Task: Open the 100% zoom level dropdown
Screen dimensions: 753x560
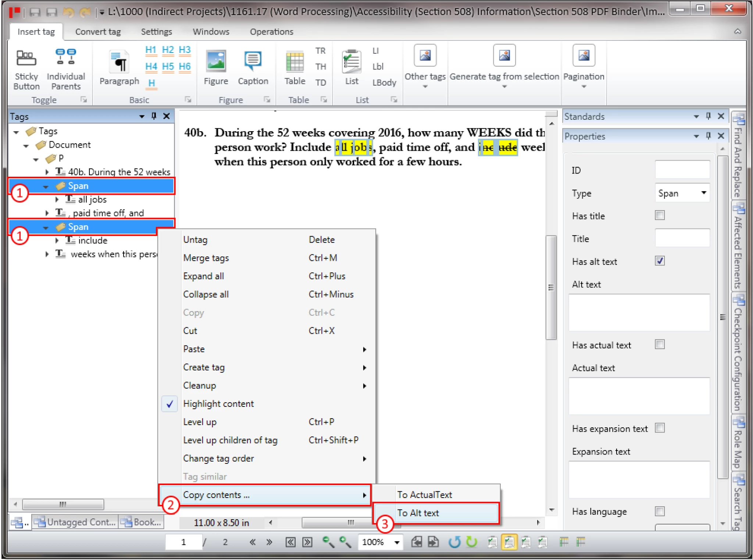Action: click(x=397, y=542)
